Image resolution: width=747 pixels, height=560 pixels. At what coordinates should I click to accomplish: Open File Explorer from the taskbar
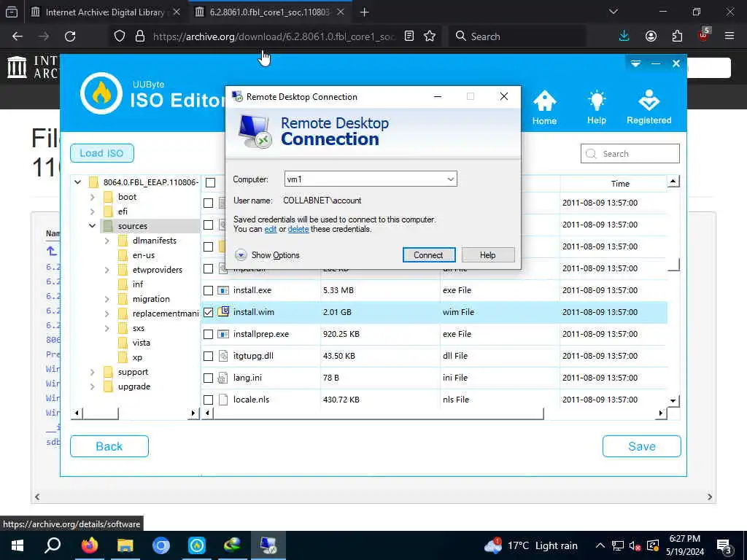125,545
